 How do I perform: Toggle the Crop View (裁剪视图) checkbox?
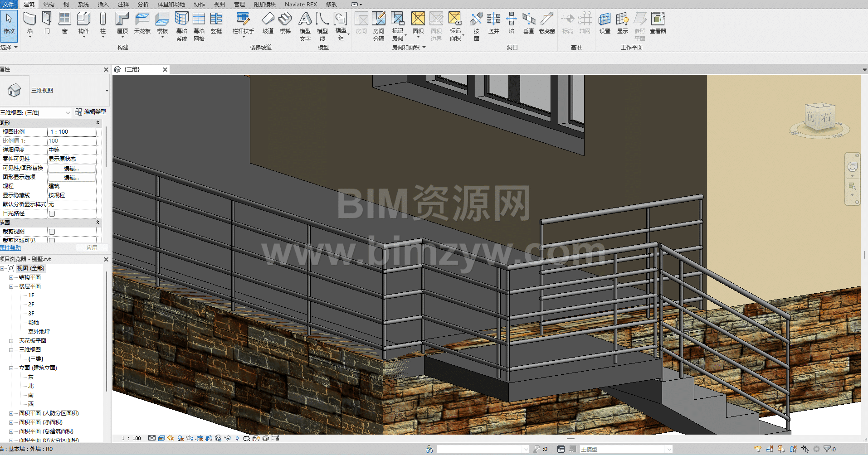point(52,232)
